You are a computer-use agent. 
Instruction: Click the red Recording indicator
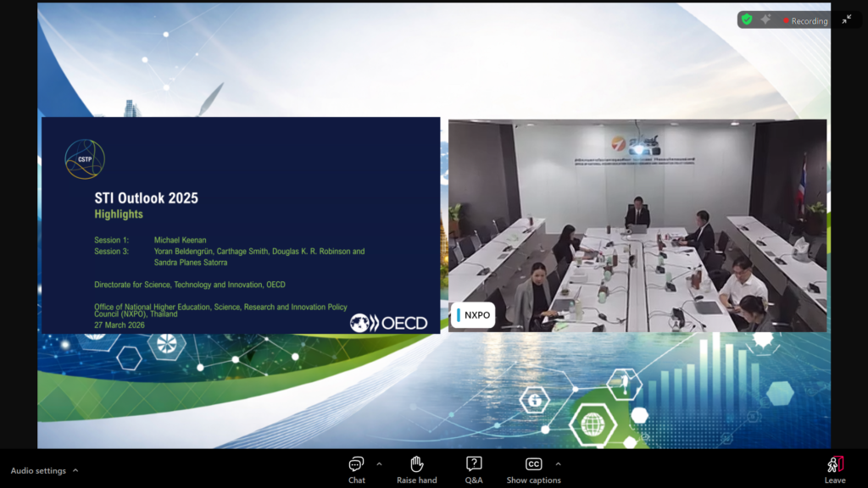(x=804, y=20)
